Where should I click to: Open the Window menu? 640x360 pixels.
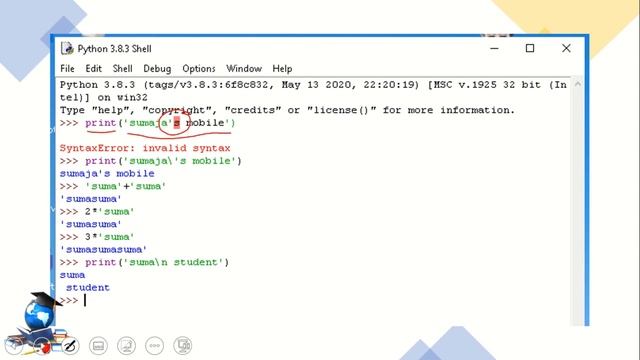point(244,69)
